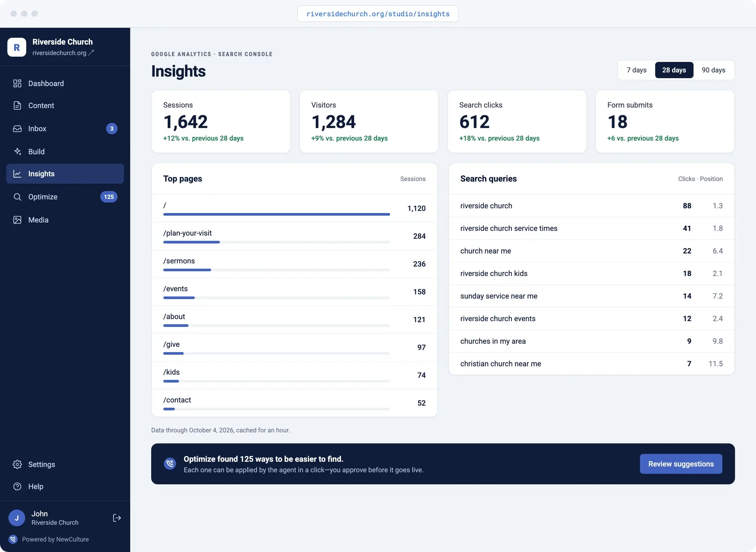The image size is (756, 552).
Task: Click the 'sunday service near me' query
Action: pos(591,296)
